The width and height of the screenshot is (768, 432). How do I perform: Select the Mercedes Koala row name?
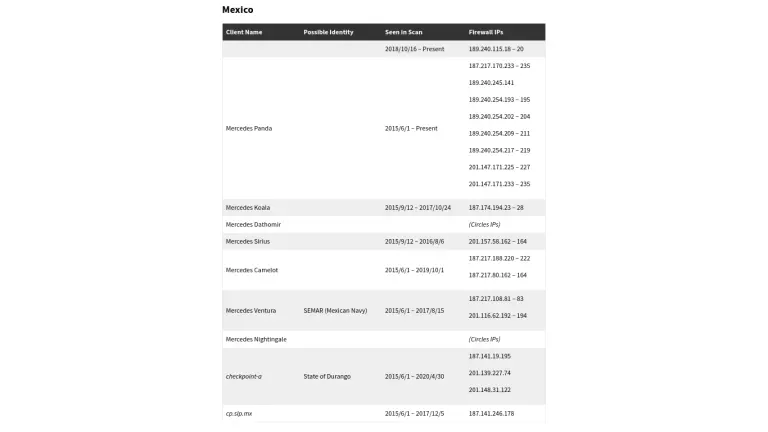pos(248,207)
